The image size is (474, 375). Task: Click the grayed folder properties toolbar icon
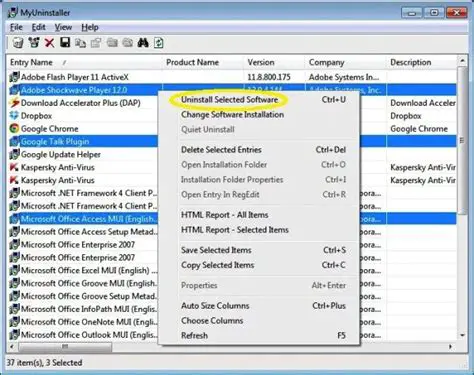(128, 43)
